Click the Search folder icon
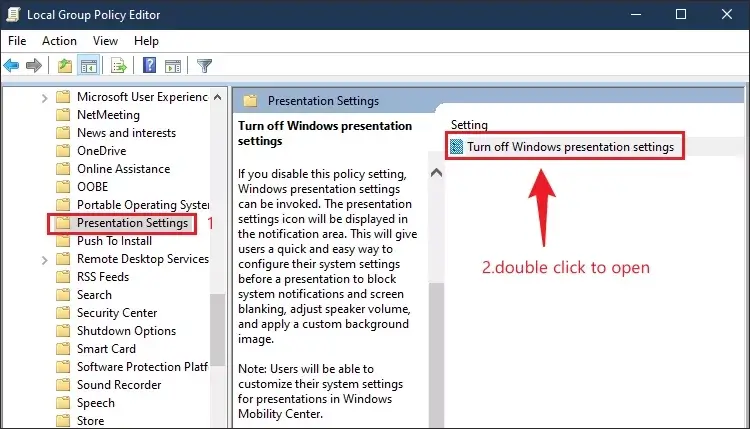This screenshot has height=429, width=750. click(x=63, y=295)
